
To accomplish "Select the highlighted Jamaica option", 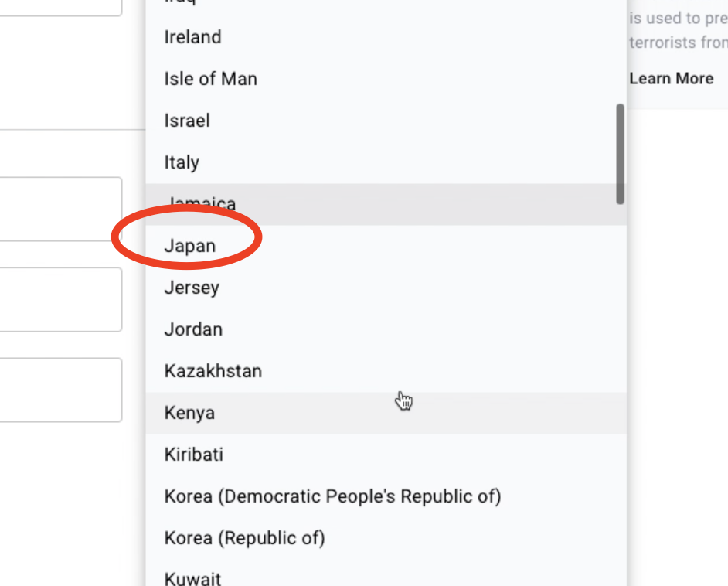I will (x=201, y=203).
